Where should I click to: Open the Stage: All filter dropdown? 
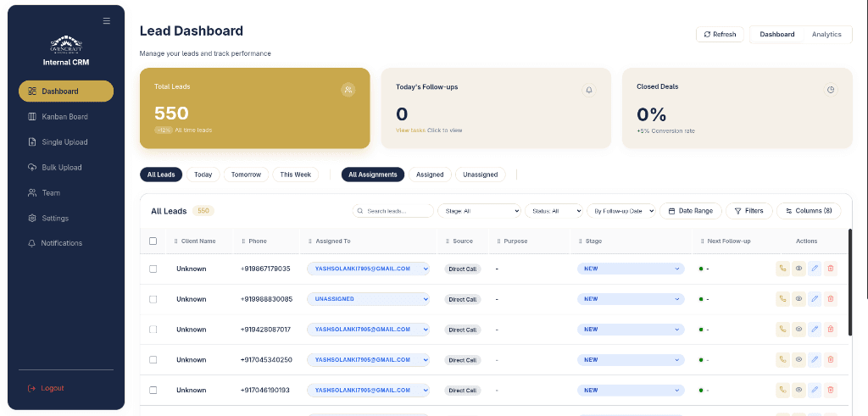pos(480,211)
